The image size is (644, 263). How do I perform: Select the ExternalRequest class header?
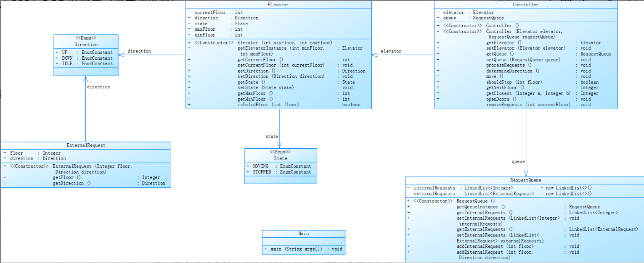[x=86, y=145]
